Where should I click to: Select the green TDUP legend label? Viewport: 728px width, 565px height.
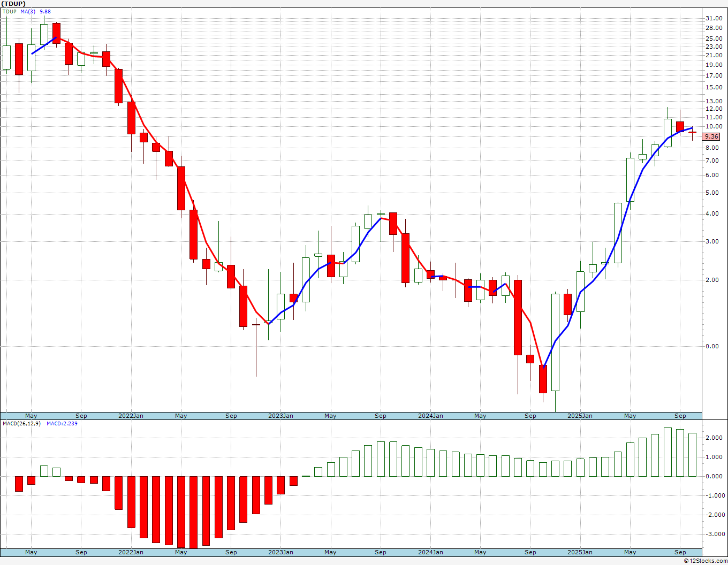point(9,11)
